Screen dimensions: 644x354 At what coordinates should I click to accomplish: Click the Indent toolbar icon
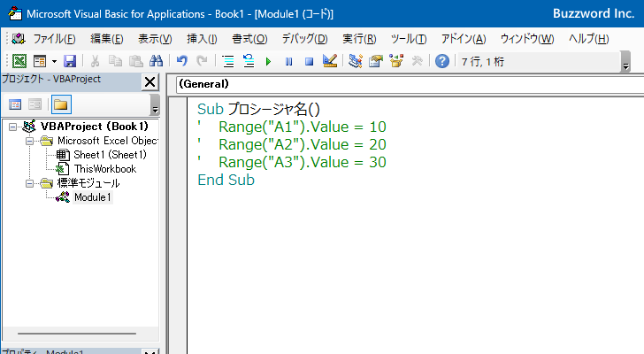[x=228, y=61]
